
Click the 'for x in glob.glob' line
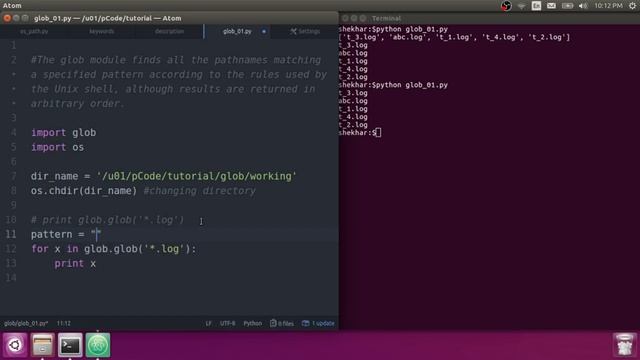coord(113,249)
